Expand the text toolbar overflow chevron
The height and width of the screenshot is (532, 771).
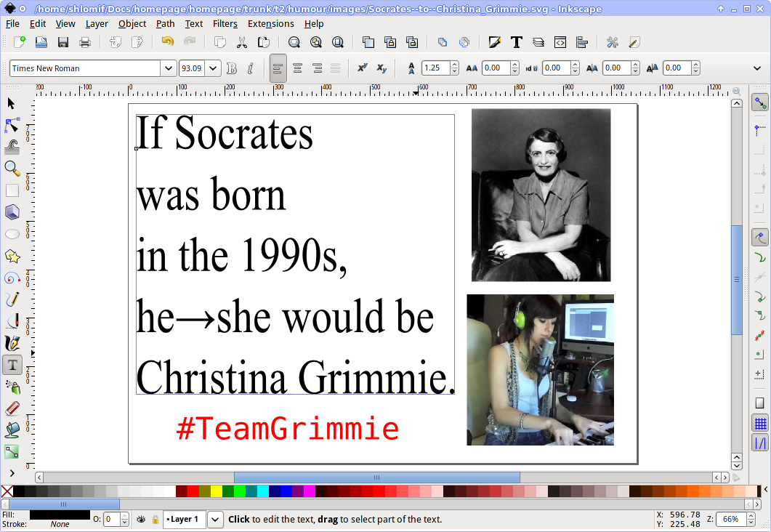tap(757, 68)
